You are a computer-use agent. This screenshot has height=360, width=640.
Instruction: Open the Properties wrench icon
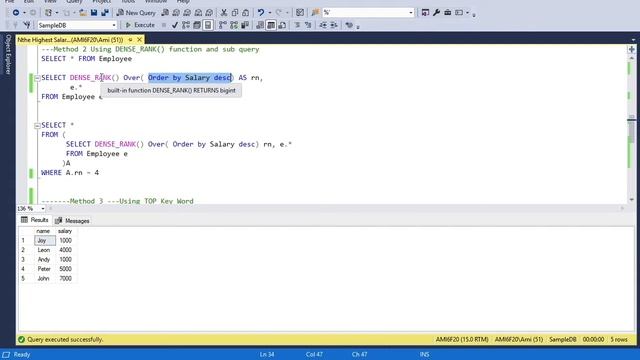pos(436,13)
